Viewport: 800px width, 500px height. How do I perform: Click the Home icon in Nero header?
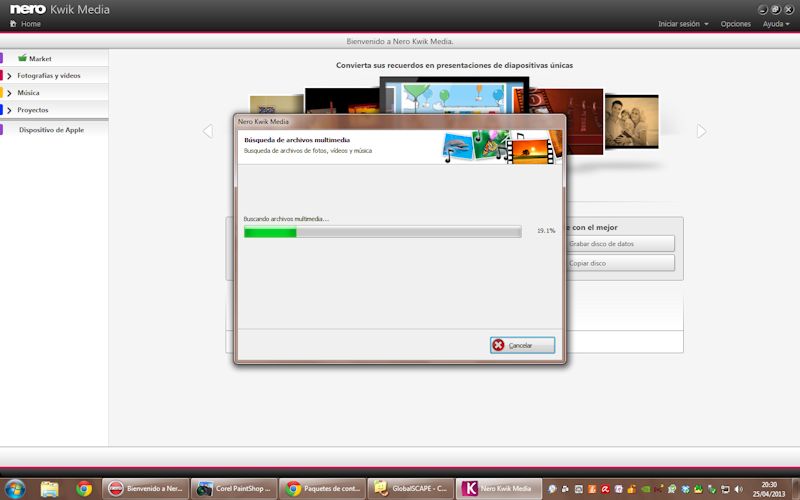click(13, 23)
